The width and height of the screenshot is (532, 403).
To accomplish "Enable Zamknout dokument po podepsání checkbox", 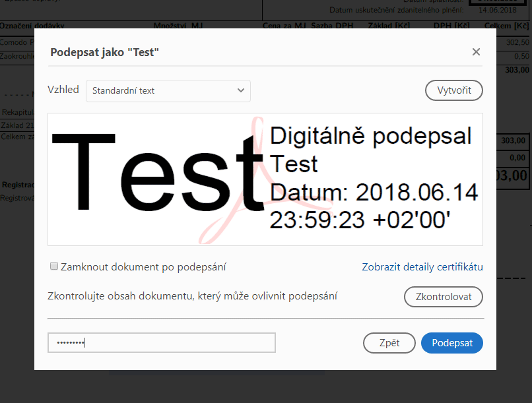I will [x=54, y=266].
